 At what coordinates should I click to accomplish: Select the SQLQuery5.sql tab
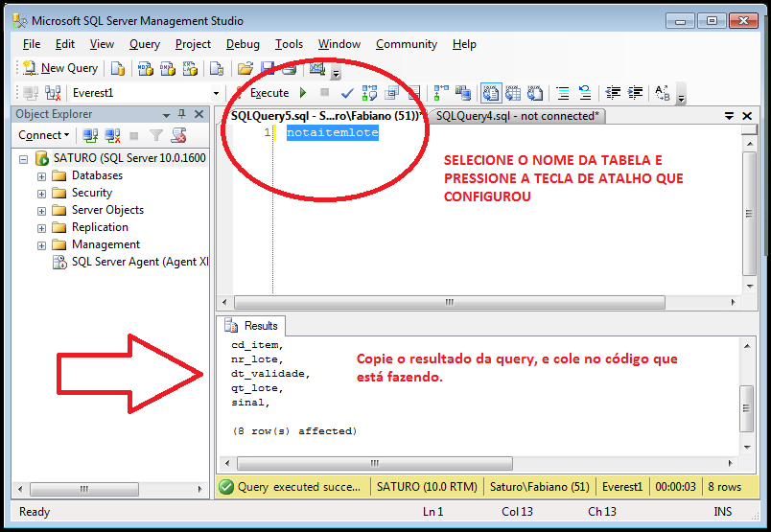(x=325, y=116)
